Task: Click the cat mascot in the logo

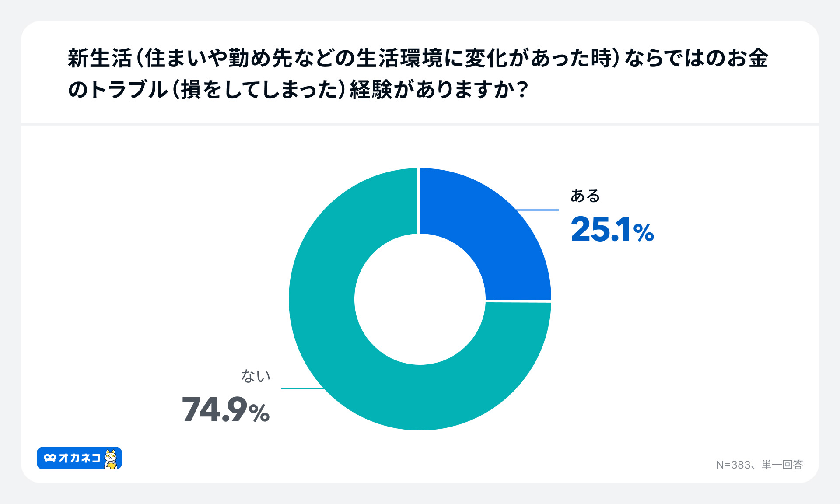Action: tap(111, 459)
